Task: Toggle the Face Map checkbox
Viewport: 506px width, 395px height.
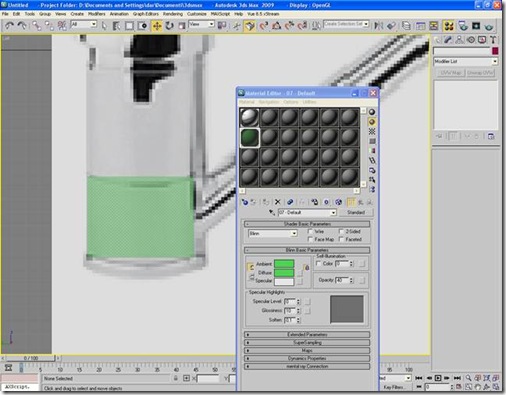Action: tap(310, 239)
